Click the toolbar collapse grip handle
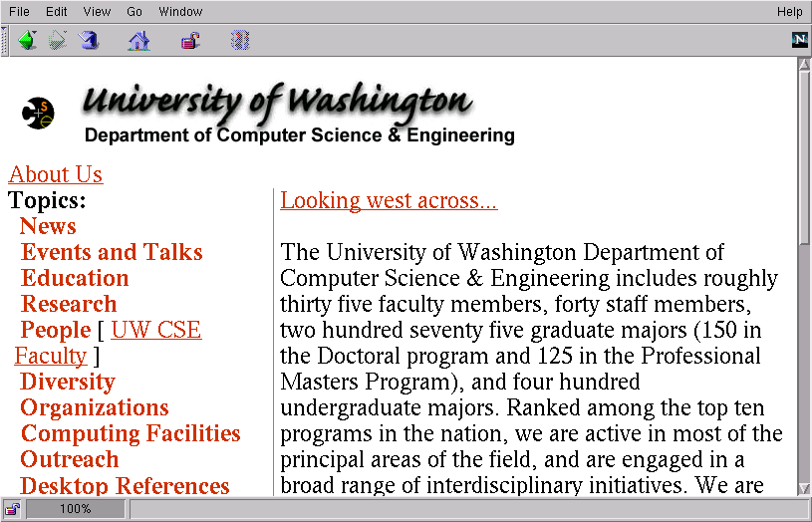This screenshot has width=812, height=522. coord(5,40)
